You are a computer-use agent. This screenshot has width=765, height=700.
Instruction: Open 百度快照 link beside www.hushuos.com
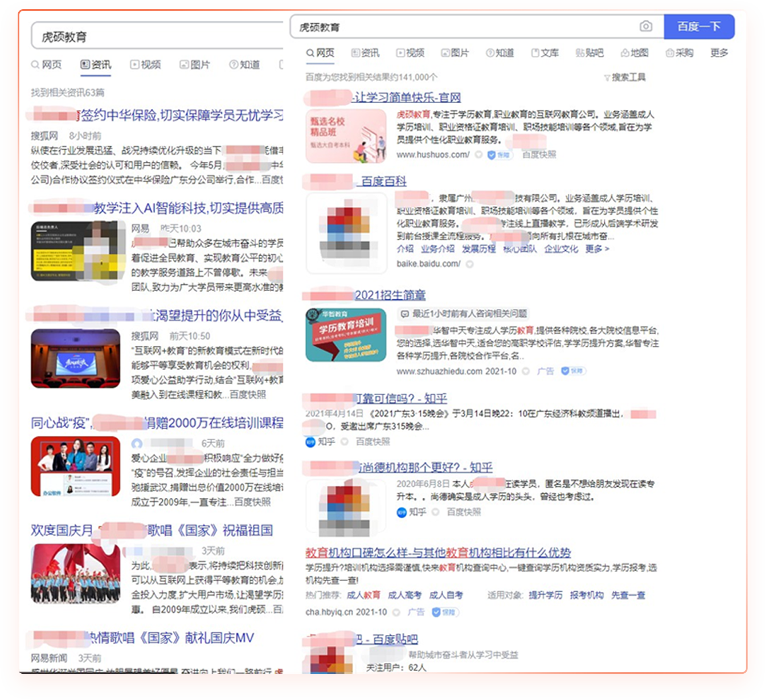click(539, 154)
